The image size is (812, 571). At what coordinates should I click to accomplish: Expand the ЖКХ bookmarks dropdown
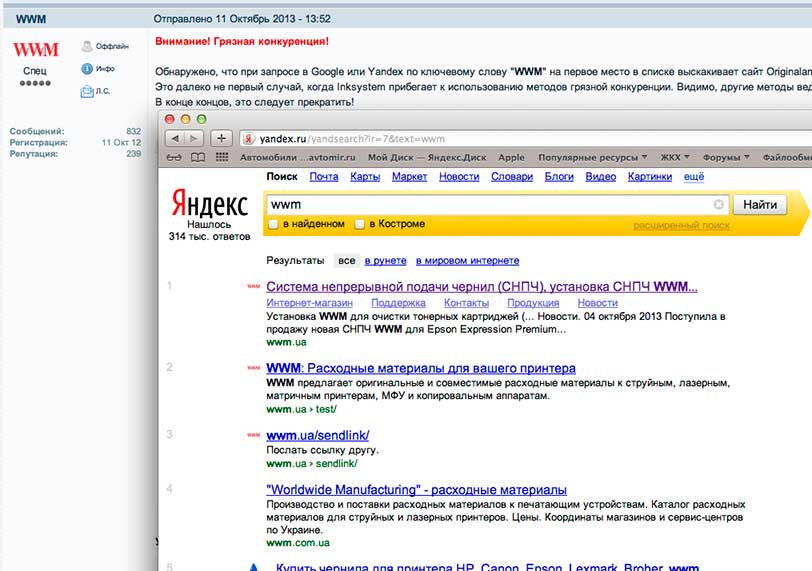point(675,157)
